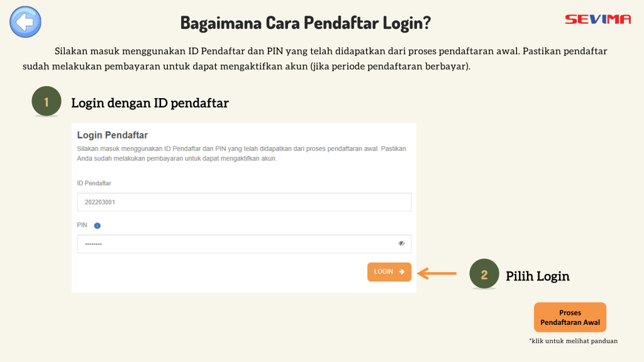
Task: Click the ID Pendaftar input field
Action: (x=244, y=202)
